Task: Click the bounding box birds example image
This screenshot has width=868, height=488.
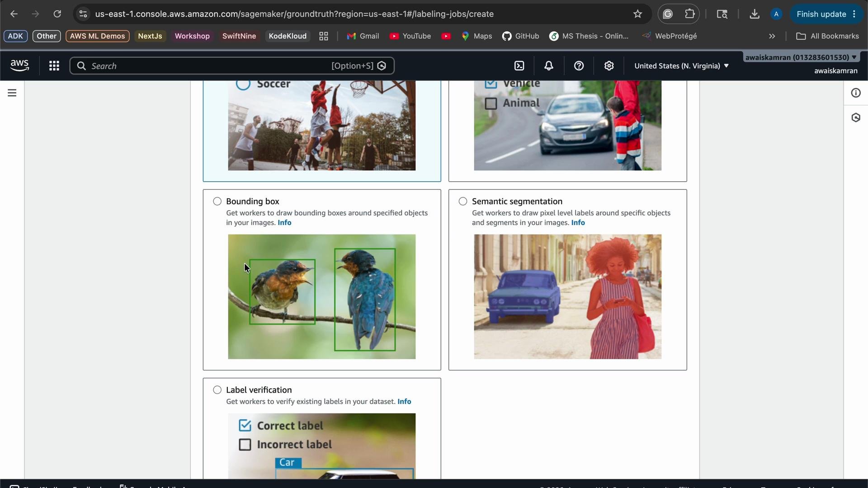Action: tap(321, 297)
